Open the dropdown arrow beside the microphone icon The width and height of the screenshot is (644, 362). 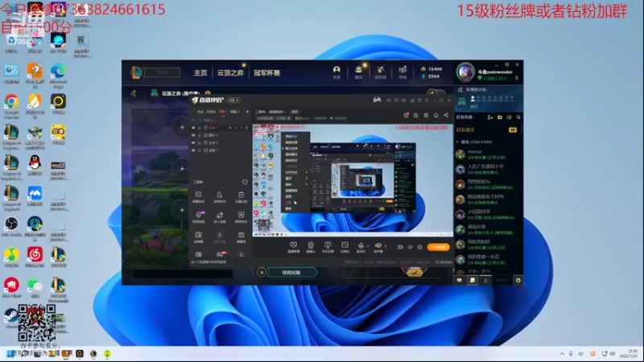click(367, 246)
